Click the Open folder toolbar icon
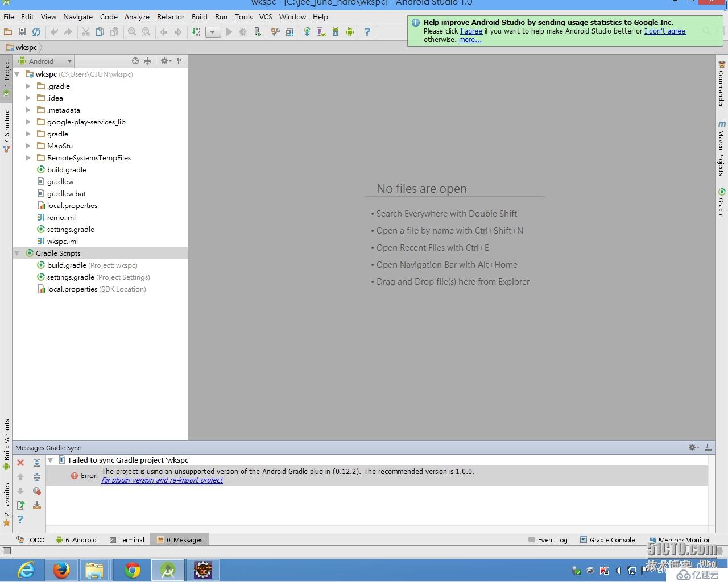Image resolution: width=728 pixels, height=582 pixels. [x=8, y=32]
